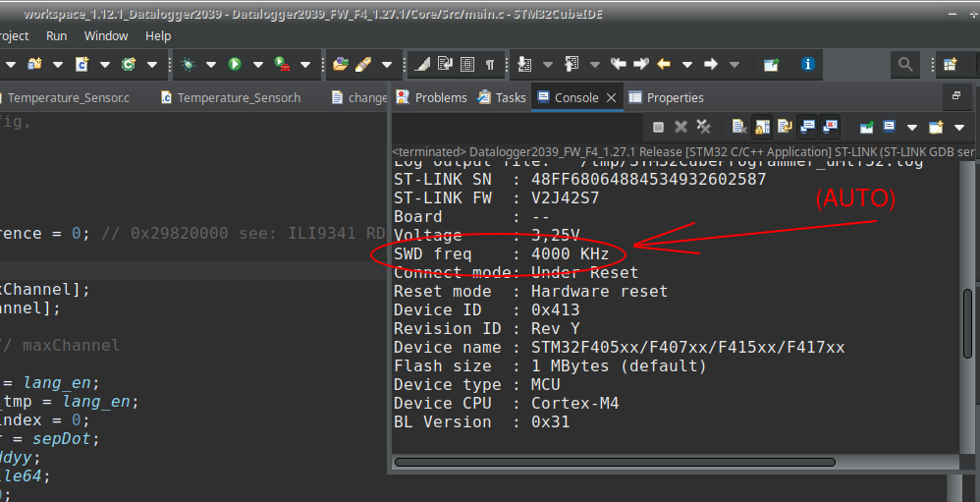Click the 'Device CPU : Cortex-M4' line

507,403
